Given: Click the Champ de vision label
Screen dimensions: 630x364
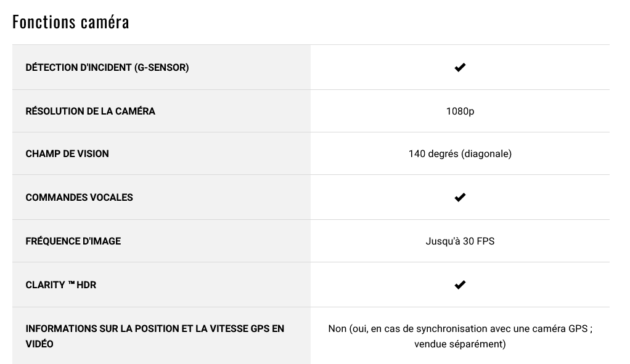Looking at the screenshot, I should (67, 154).
